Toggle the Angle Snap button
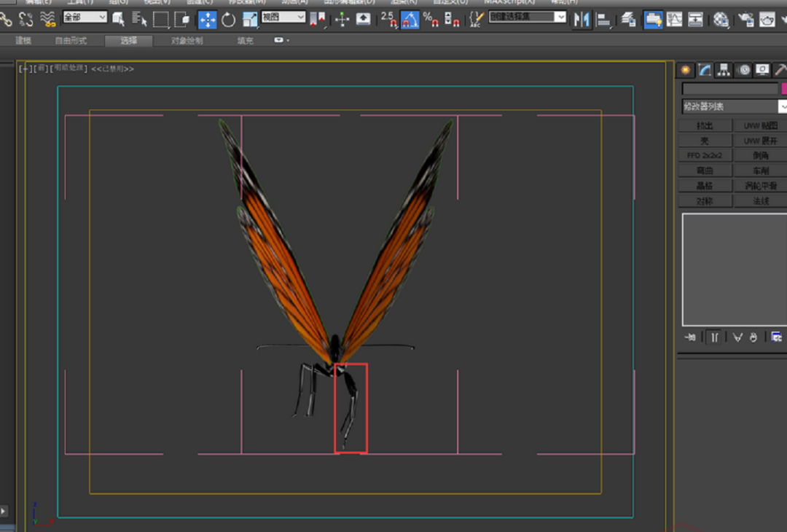The image size is (787, 532). tap(410, 20)
